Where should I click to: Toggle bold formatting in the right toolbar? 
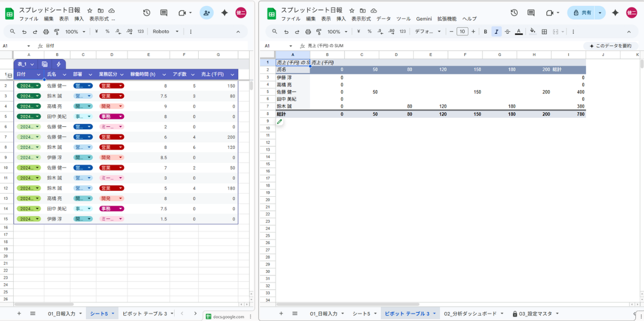tap(486, 31)
